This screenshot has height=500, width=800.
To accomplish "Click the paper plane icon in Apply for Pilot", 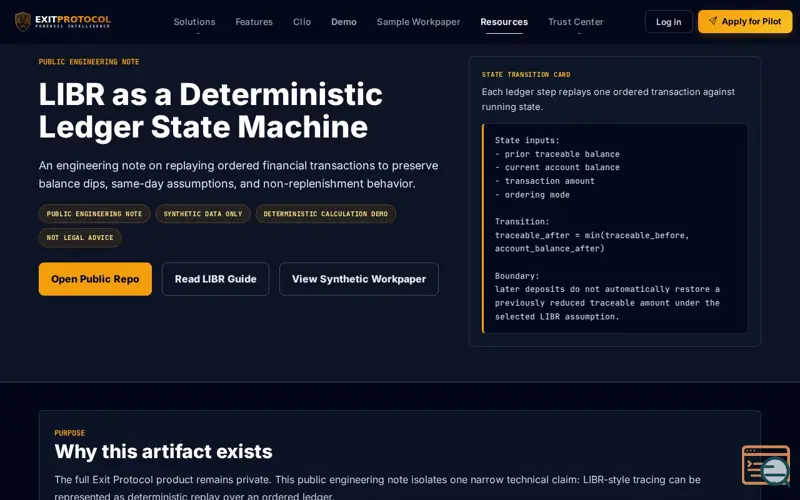I will [x=713, y=21].
